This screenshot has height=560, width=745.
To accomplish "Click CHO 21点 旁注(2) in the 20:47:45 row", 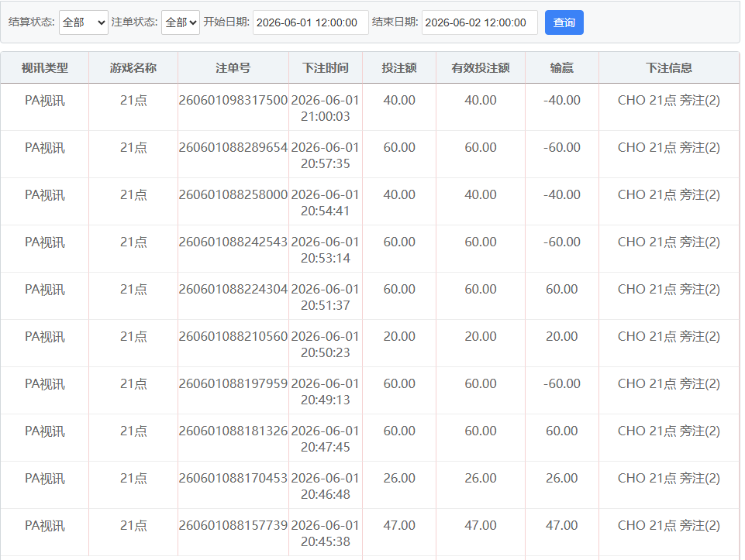I will pos(669,431).
